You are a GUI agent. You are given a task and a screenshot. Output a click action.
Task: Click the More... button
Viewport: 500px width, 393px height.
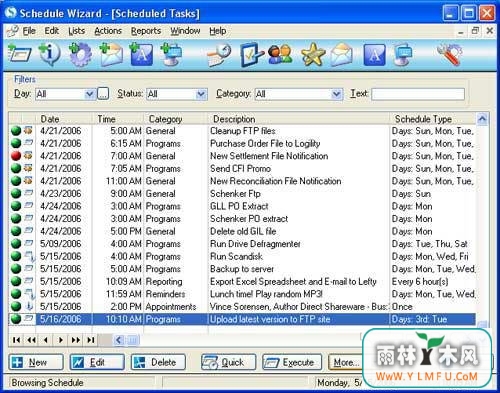346,362
